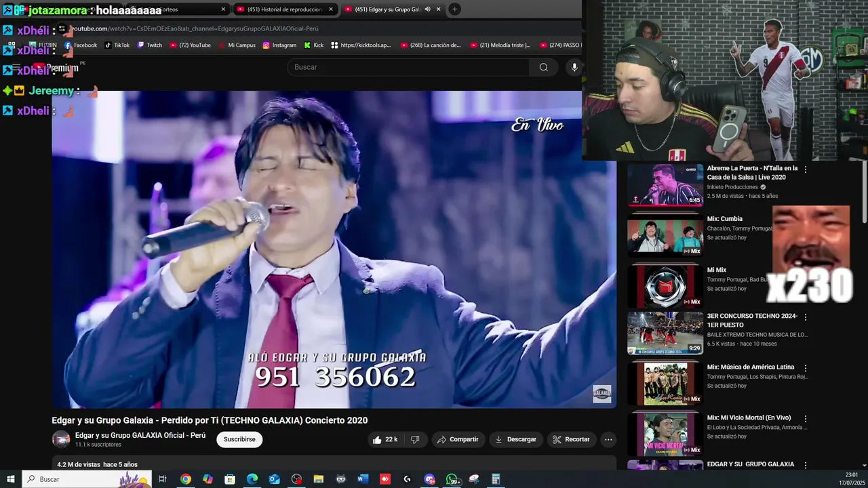Viewport: 868px width, 488px height.
Task: Open the Compartir share button
Action: coord(458,439)
